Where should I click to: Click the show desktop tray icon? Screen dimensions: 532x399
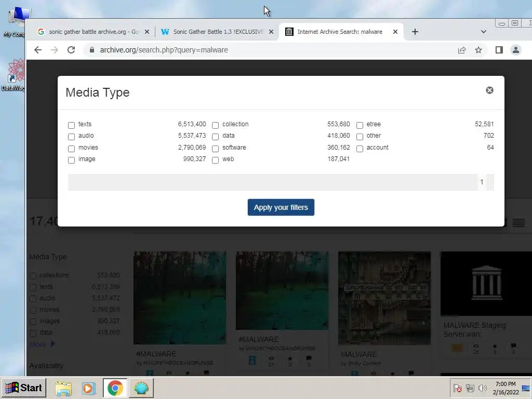(527, 388)
